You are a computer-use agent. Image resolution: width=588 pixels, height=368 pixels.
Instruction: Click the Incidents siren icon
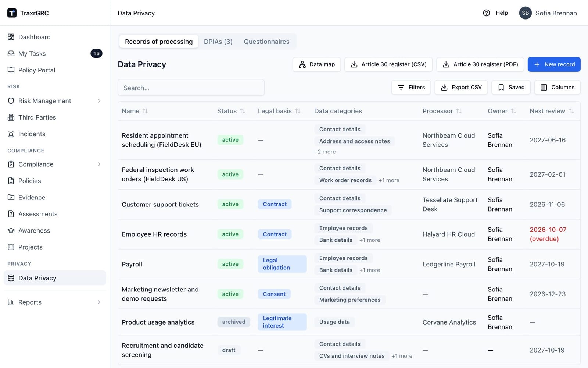coord(11,134)
